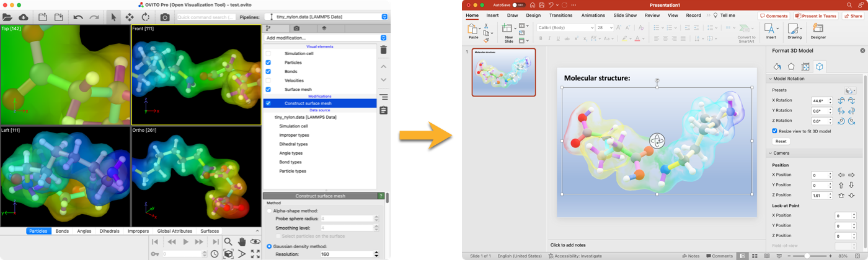This screenshot has width=868, height=260.
Task: Open the Transitions ribbon tab
Action: coord(560,15)
